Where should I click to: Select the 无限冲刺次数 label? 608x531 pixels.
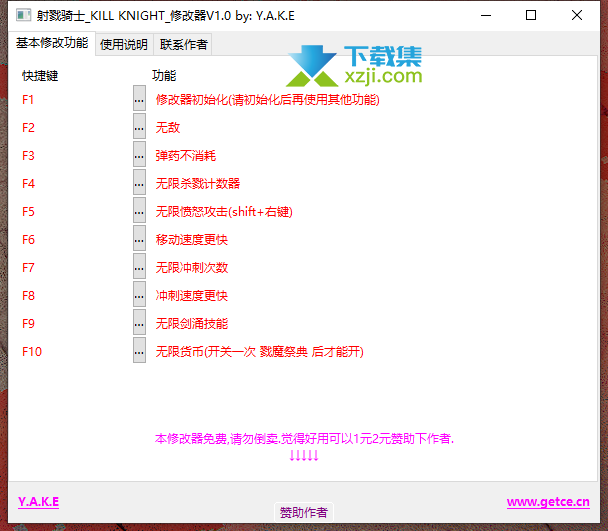192,268
